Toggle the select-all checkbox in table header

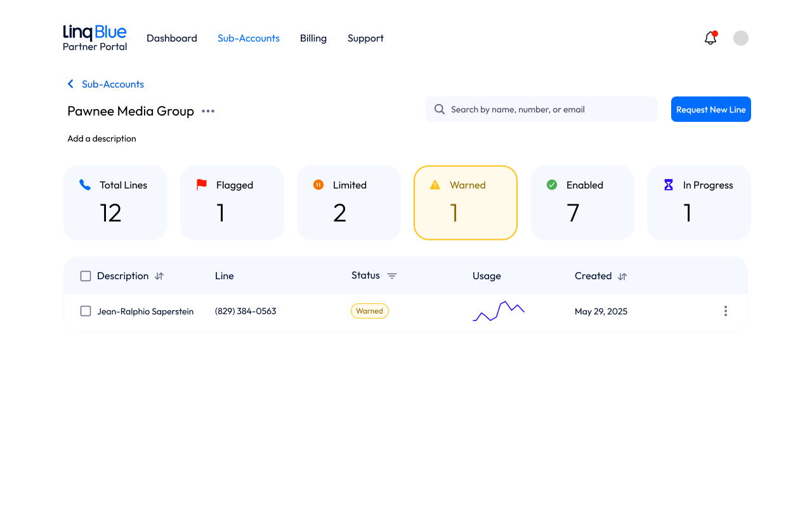[86, 276]
